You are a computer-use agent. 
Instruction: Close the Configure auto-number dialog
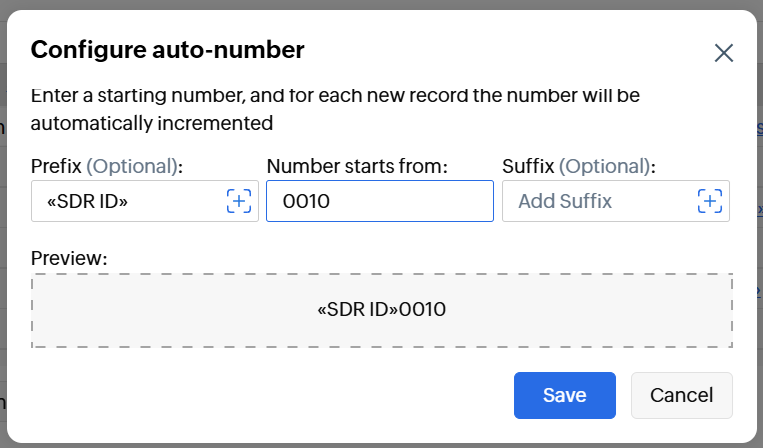click(x=724, y=53)
